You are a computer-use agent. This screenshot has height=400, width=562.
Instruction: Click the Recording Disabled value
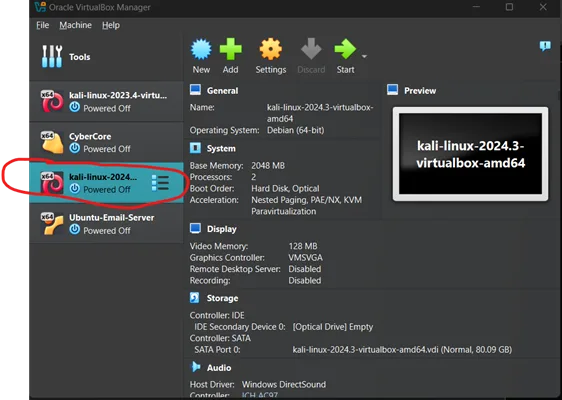[305, 281]
